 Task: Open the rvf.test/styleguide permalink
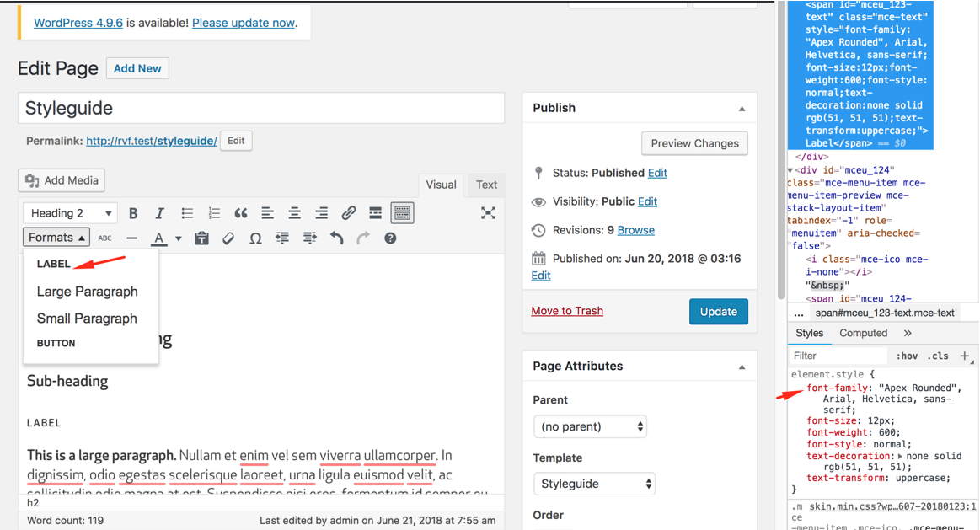click(151, 141)
